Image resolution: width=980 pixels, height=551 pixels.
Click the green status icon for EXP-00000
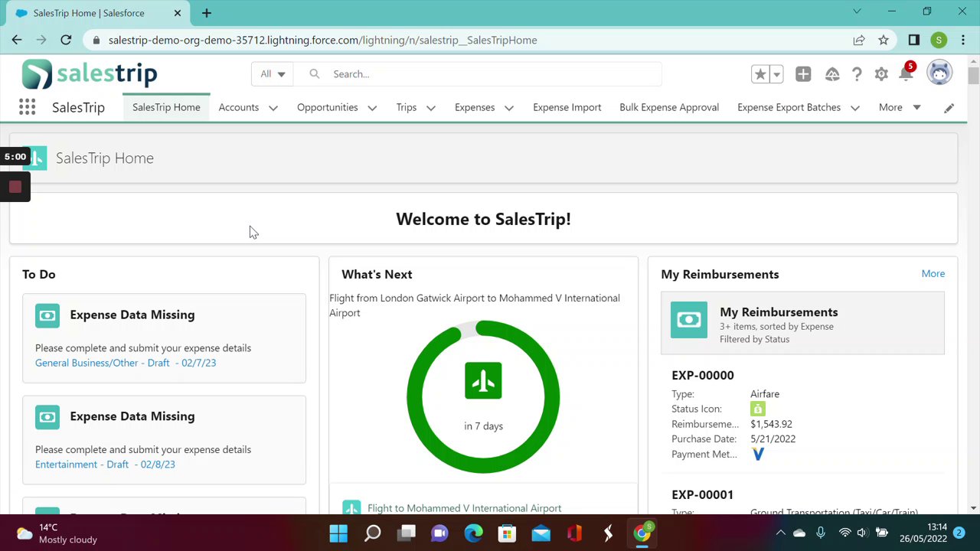pyautogui.click(x=758, y=409)
